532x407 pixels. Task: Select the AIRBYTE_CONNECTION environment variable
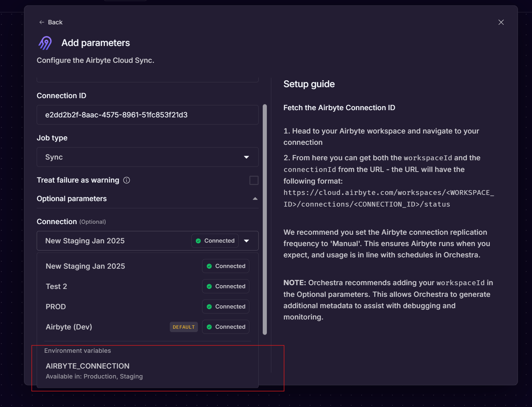point(88,366)
